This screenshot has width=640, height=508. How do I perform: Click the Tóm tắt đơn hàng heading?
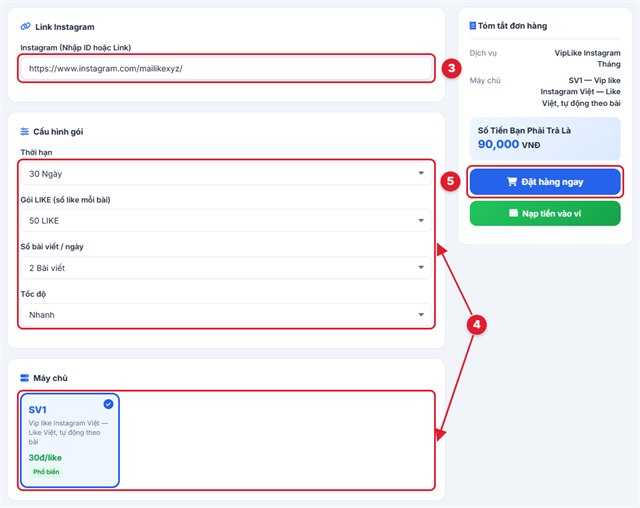(x=512, y=26)
